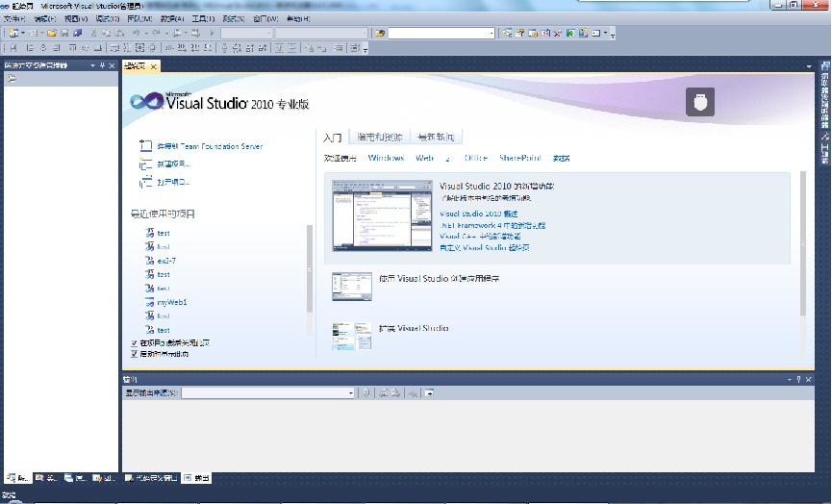This screenshot has width=832, height=504.
Task: Select the 输出 tab at the bottom
Action: [x=197, y=478]
